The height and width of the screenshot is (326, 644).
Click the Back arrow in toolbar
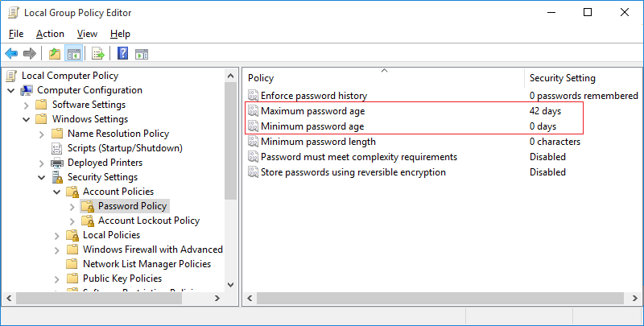click(x=11, y=54)
